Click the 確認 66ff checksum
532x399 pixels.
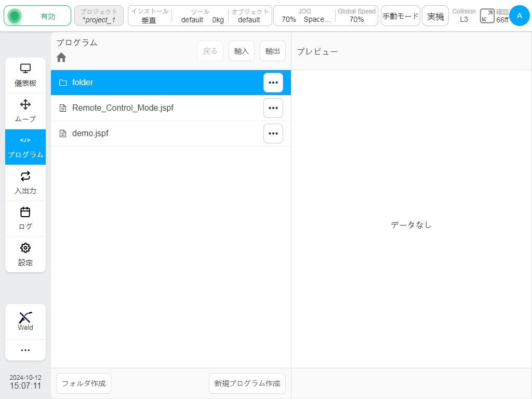[x=502, y=16]
